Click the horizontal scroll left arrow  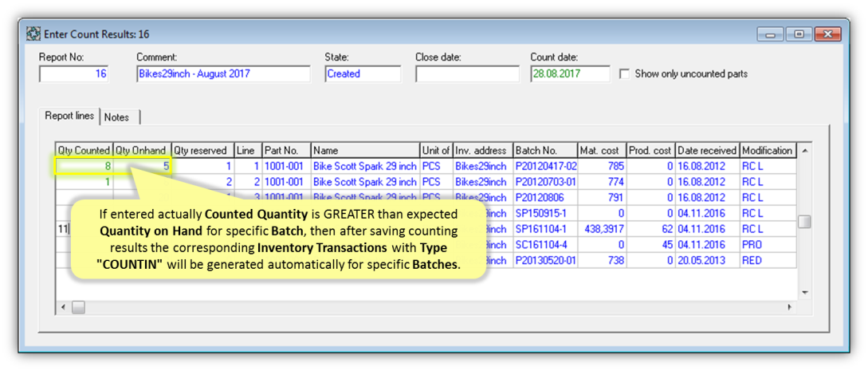(63, 306)
